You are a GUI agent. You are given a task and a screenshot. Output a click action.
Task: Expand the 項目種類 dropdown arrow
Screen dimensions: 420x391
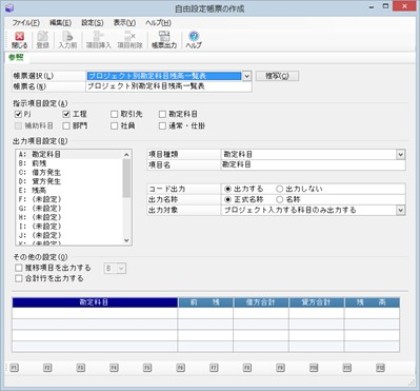tap(401, 154)
